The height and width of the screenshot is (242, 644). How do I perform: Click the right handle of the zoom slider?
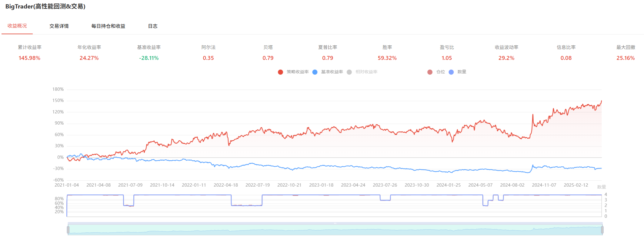(x=602, y=230)
